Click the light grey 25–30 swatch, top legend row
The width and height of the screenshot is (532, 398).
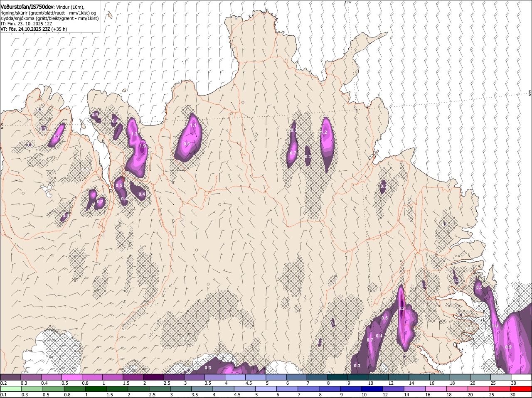[501, 377]
